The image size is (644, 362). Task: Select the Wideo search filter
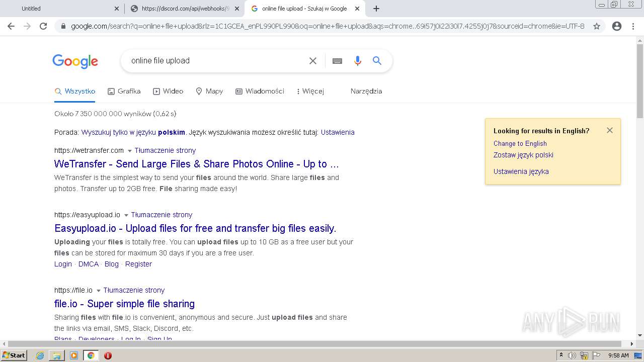[x=168, y=92]
